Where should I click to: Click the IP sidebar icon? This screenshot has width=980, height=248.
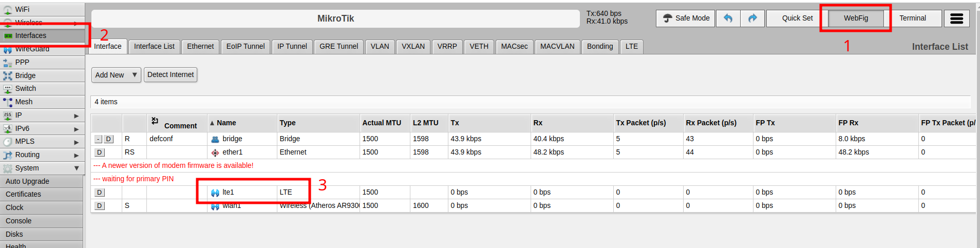[8, 116]
